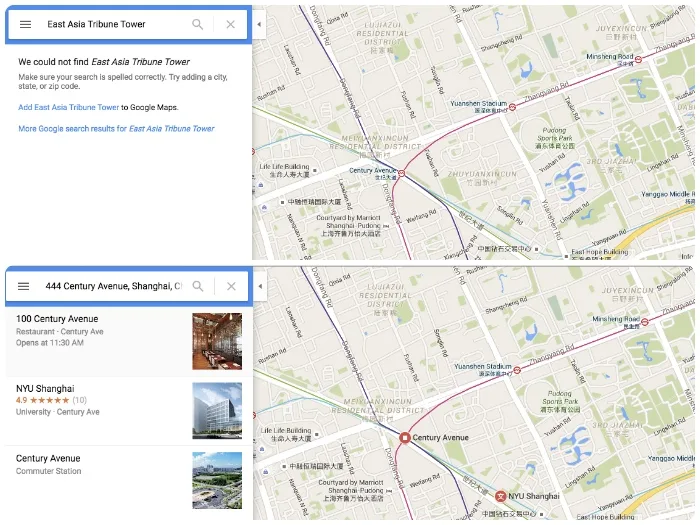Screen dimensions: 700x525
Task: Open the NYU Shanghai building photo
Action: pyautogui.click(x=217, y=410)
